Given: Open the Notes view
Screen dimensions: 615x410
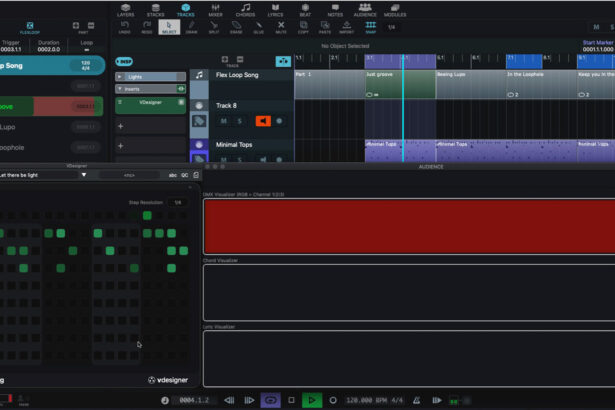Looking at the screenshot, I should pos(335,10).
